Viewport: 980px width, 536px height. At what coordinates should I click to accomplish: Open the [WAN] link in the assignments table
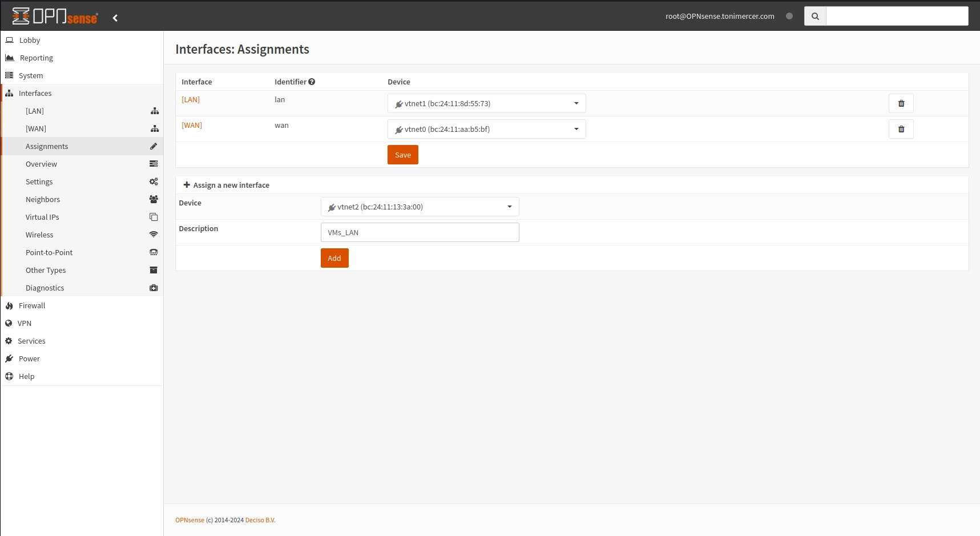[192, 125]
